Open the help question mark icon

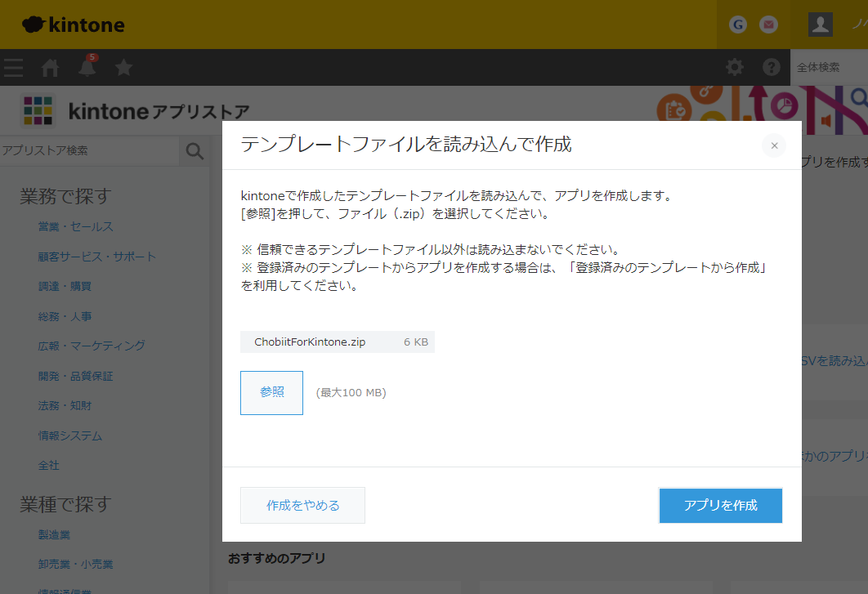point(771,68)
